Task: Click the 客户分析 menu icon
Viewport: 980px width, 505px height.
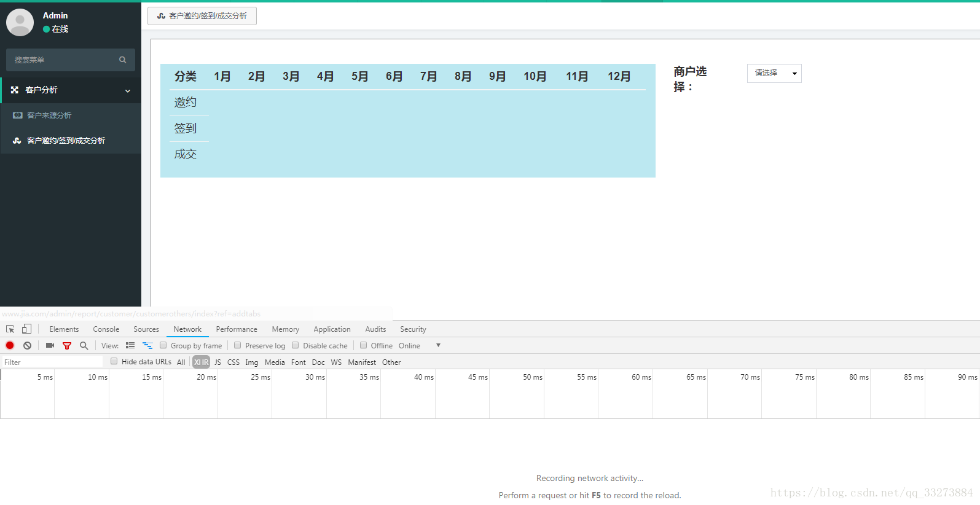Action: 15,90
